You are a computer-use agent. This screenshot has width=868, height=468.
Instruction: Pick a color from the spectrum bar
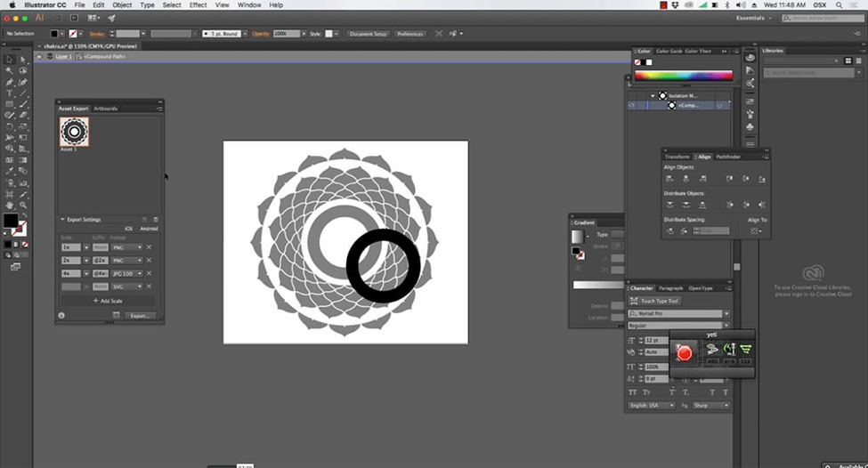684,76
